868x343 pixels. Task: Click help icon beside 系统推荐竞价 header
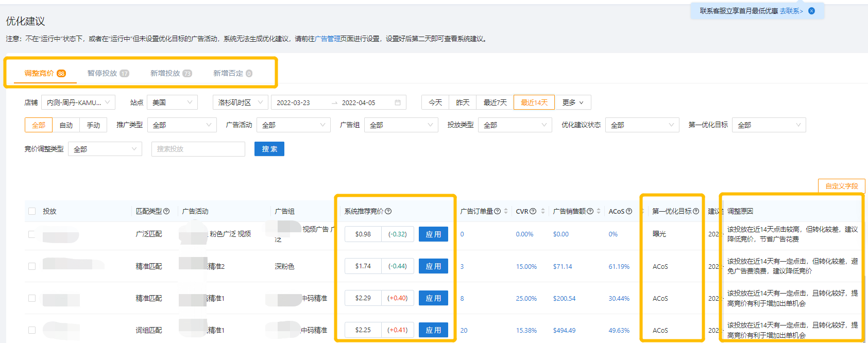[x=388, y=211]
